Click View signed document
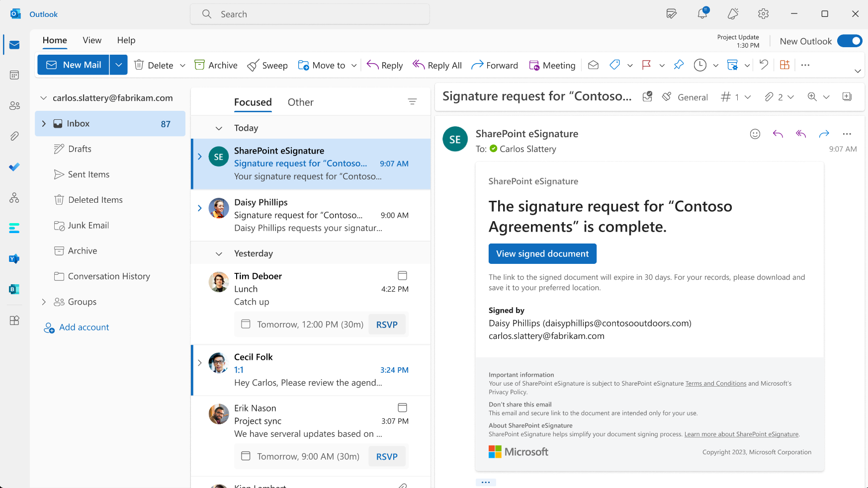This screenshot has width=868, height=488. [x=542, y=253]
